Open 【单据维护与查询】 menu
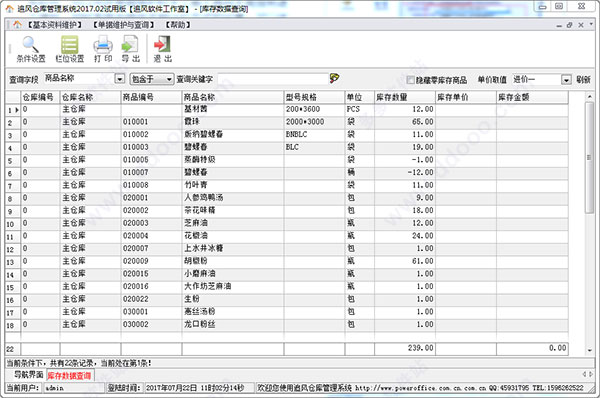 (124, 25)
